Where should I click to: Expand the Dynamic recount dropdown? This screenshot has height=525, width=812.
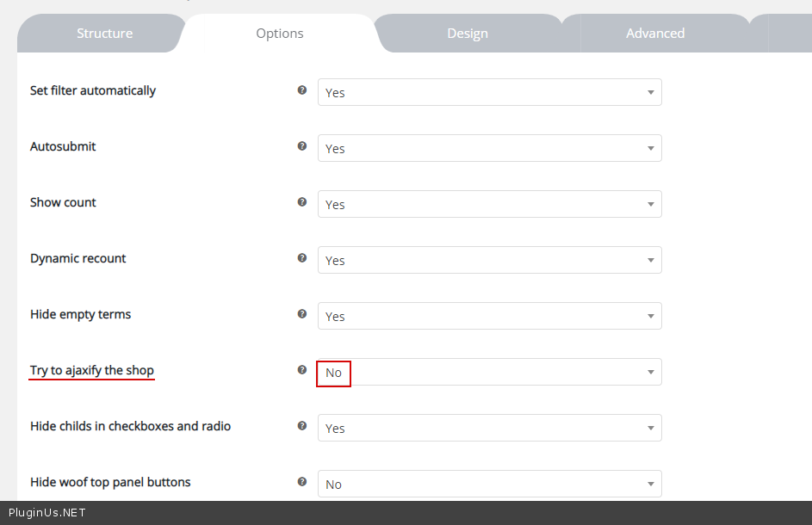489,260
